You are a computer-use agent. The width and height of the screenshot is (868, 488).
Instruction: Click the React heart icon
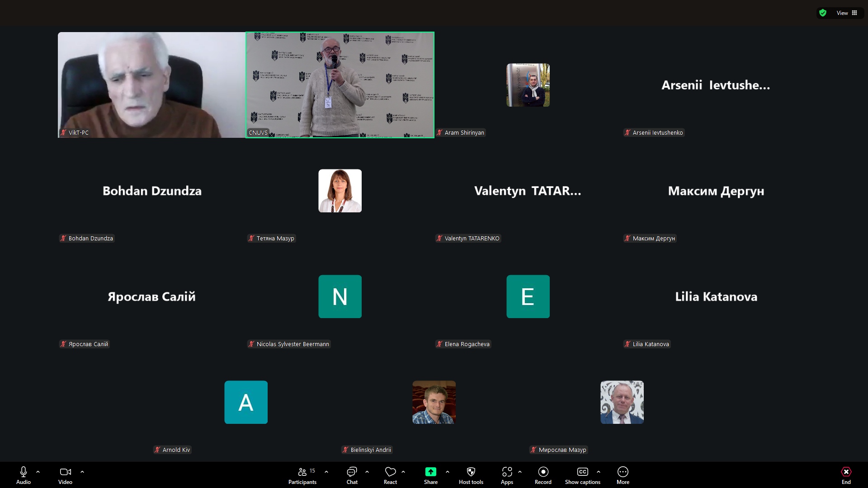click(x=390, y=472)
